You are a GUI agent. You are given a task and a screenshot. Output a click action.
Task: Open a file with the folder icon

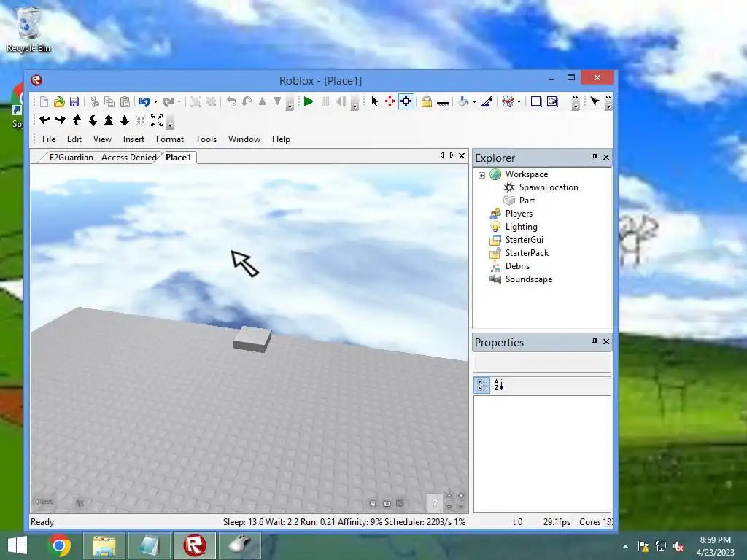point(59,101)
